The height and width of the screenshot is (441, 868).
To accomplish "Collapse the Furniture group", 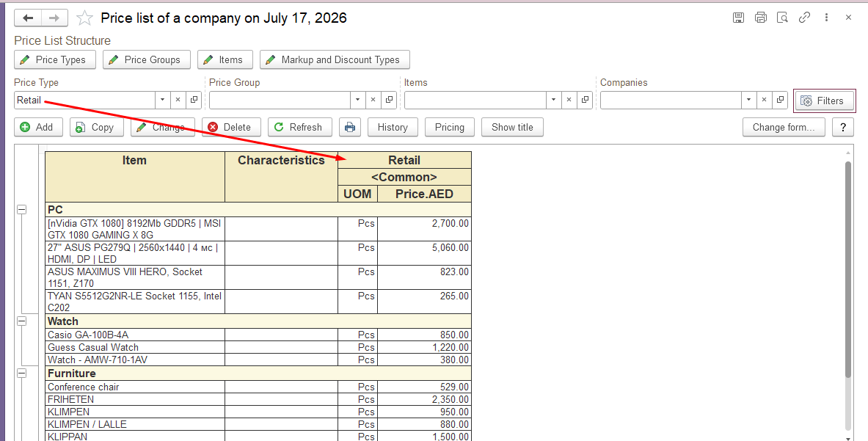I will [21, 373].
